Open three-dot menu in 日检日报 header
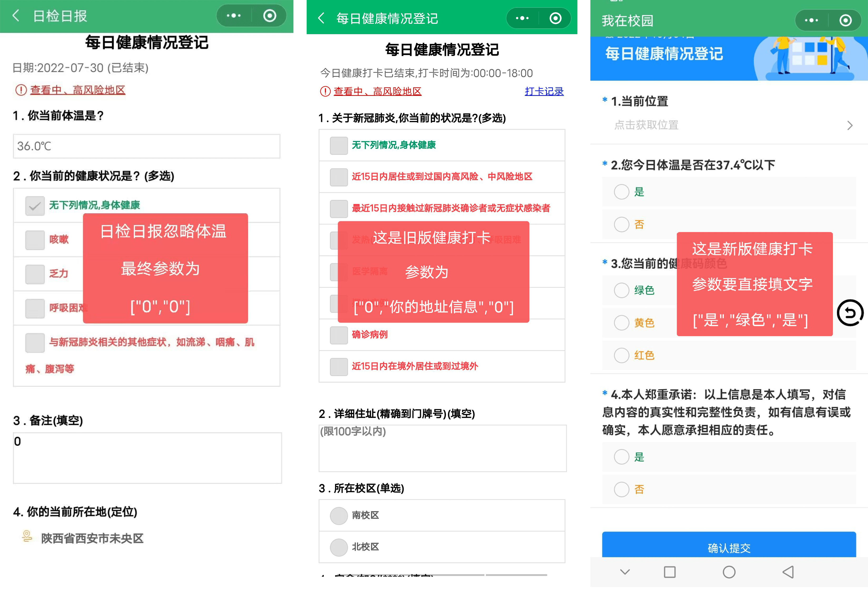868x602 pixels. point(233,16)
